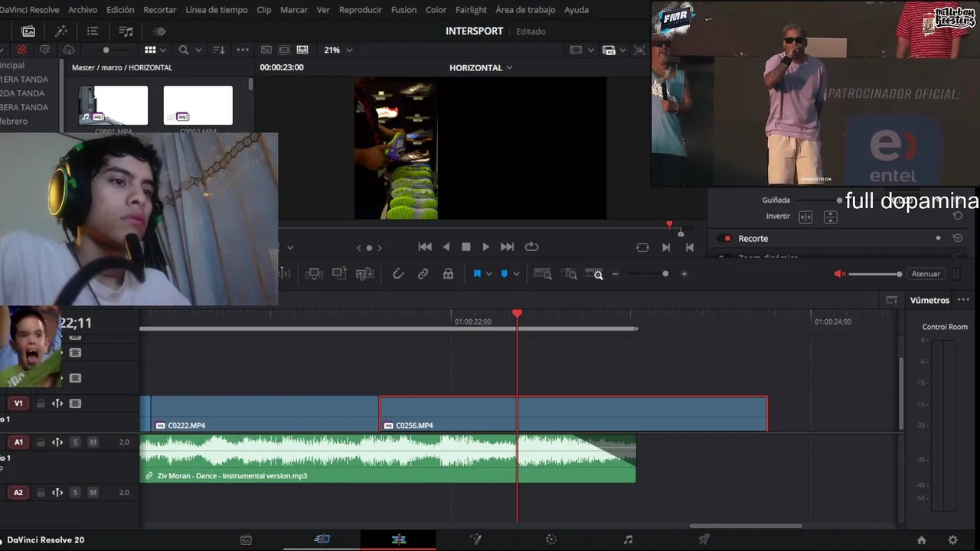Toggle the timeline position lock icon
The width and height of the screenshot is (980, 551).
pyautogui.click(x=449, y=274)
